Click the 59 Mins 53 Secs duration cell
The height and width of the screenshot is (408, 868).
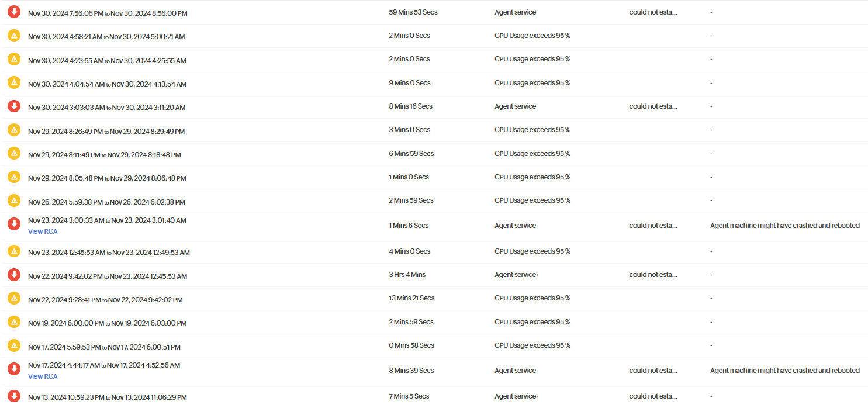point(413,12)
